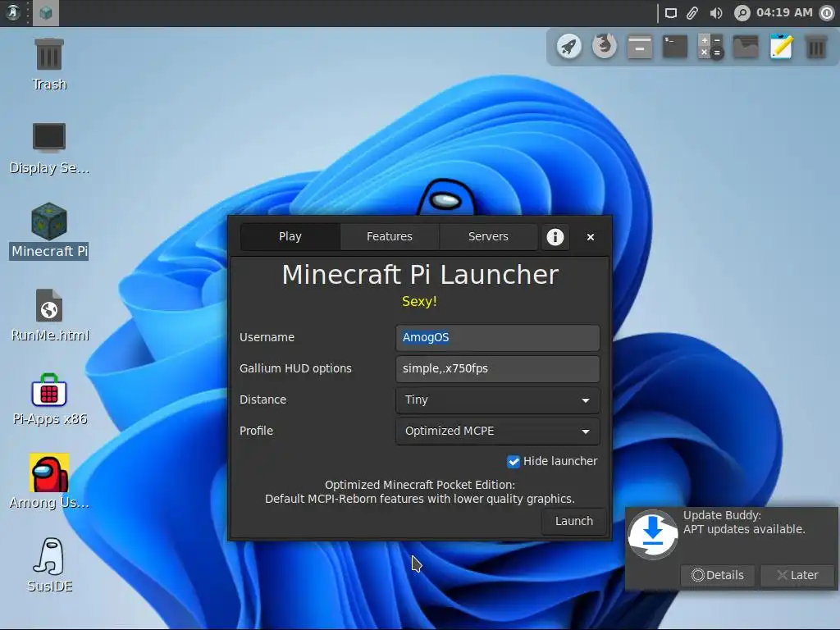Click the rocket launcher icon in dock

[569, 47]
